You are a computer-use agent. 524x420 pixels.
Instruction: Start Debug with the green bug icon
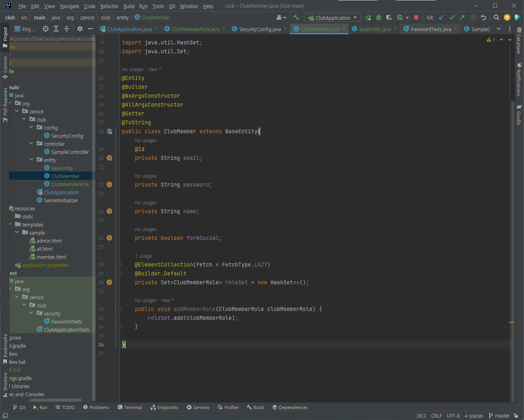[379, 17]
